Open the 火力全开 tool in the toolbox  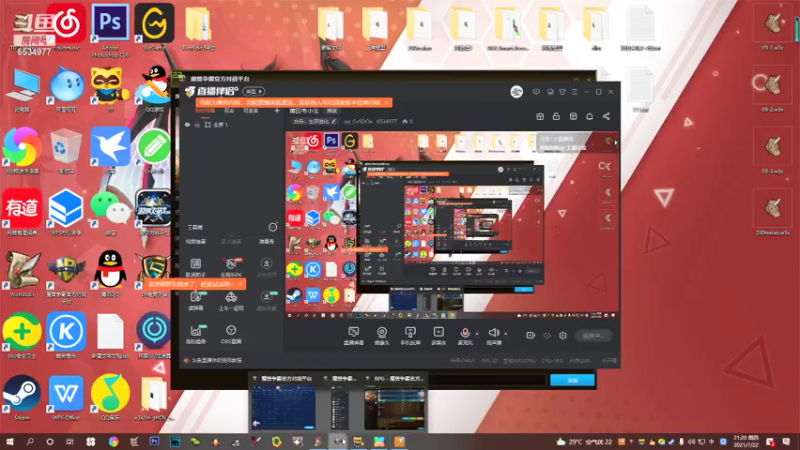[x=266, y=267]
